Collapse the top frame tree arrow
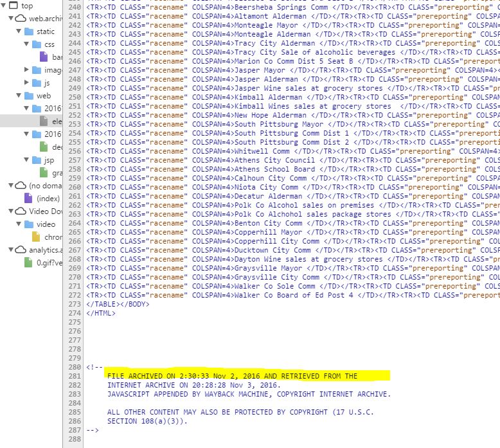The width and height of the screenshot is (500, 448). coord(4,6)
